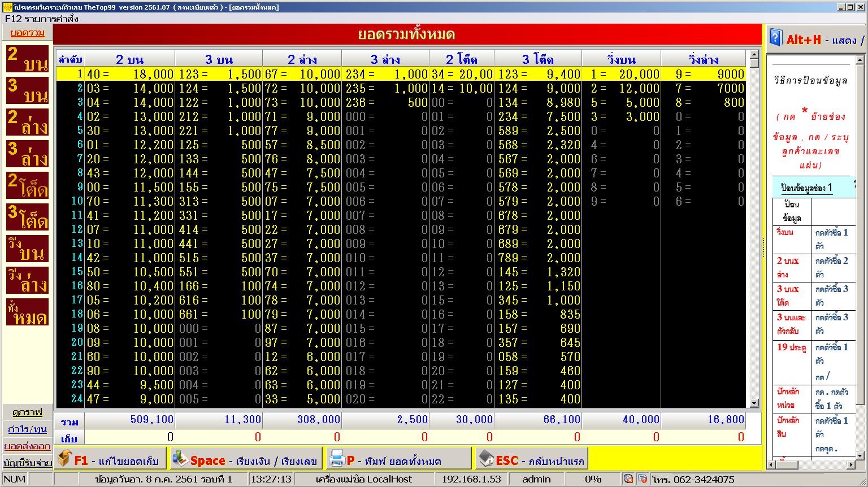868x487 pixels.
Task: Select cell 03 = 14,000 in row 2
Action: (130, 88)
